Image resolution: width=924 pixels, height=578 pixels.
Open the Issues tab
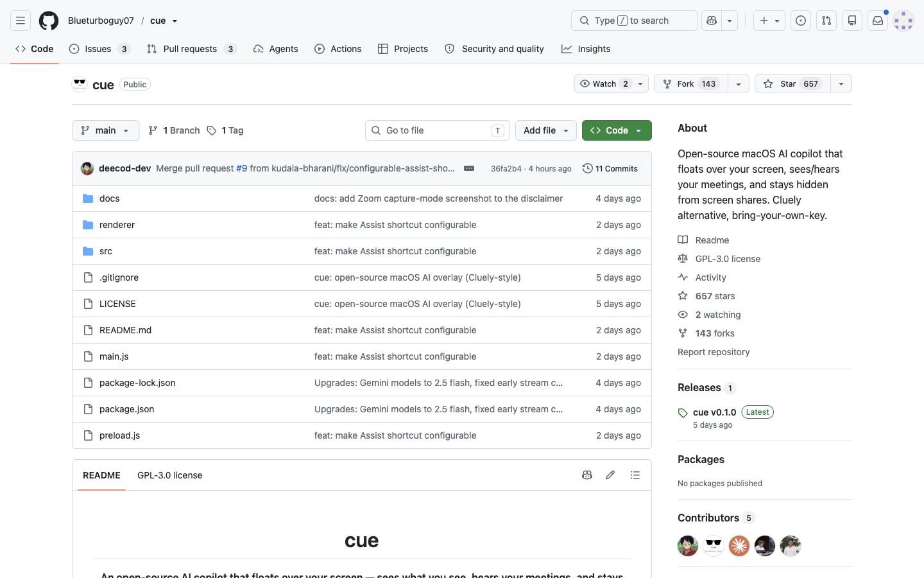[99, 49]
